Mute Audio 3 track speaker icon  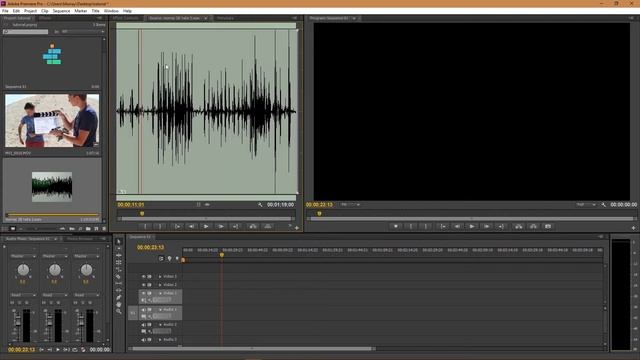tap(143, 340)
